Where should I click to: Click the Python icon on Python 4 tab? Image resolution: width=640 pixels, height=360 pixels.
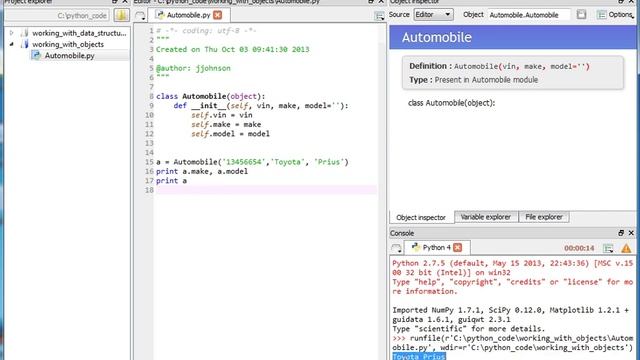(x=416, y=247)
